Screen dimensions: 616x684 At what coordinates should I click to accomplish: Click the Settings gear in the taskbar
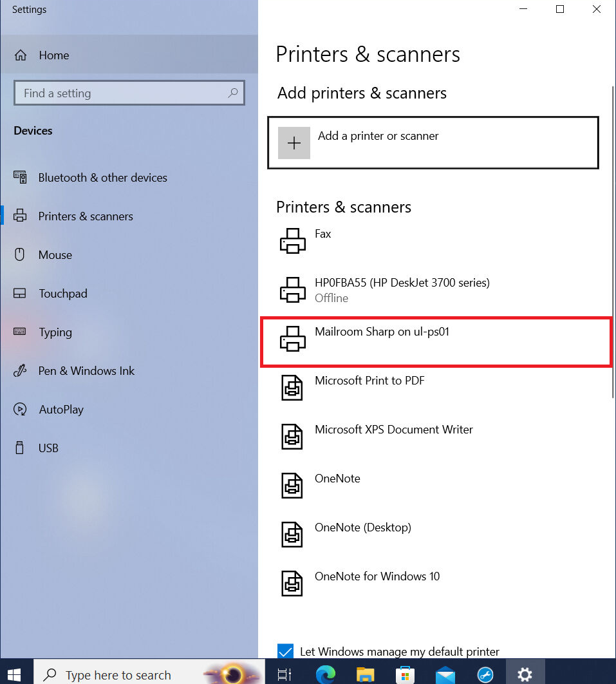525,675
